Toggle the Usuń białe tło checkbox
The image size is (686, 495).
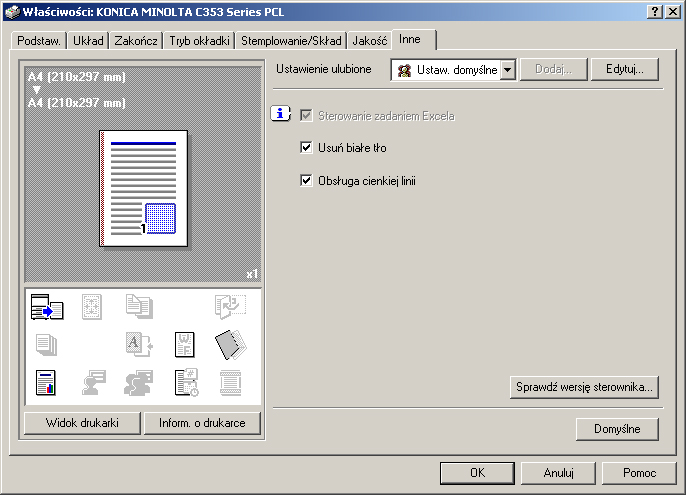pos(306,147)
